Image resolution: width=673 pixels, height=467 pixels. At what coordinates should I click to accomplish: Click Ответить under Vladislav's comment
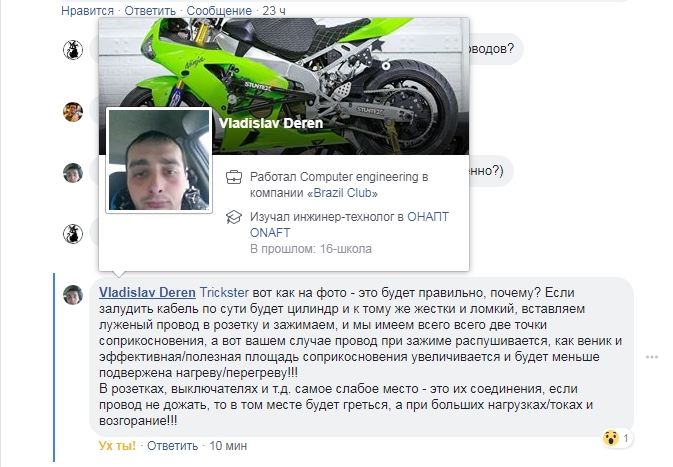click(x=173, y=446)
